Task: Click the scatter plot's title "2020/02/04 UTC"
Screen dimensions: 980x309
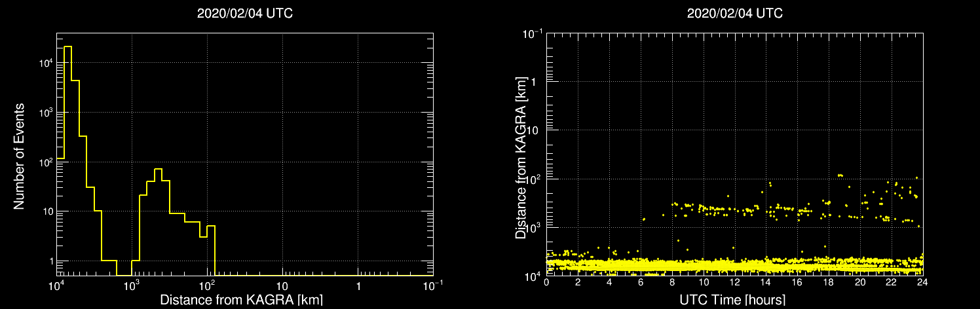Action: click(x=734, y=13)
